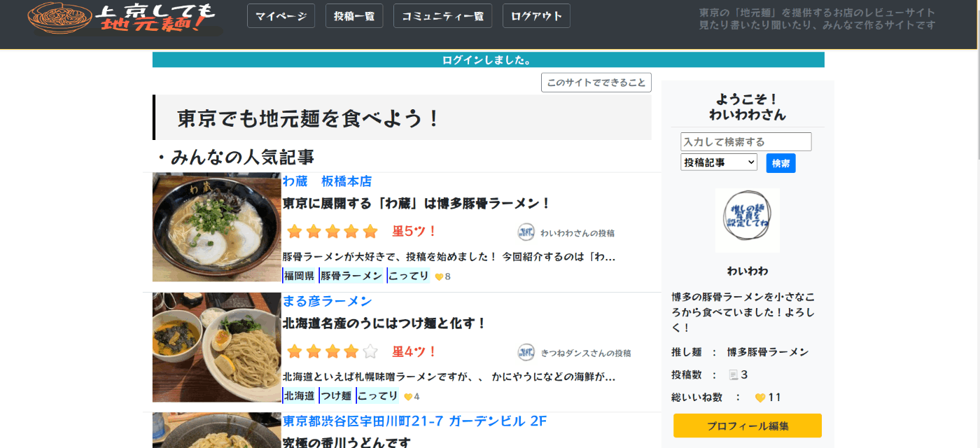Image resolution: width=980 pixels, height=448 pixels.
Task: Select the 北海道 tag
Action: coord(299,396)
